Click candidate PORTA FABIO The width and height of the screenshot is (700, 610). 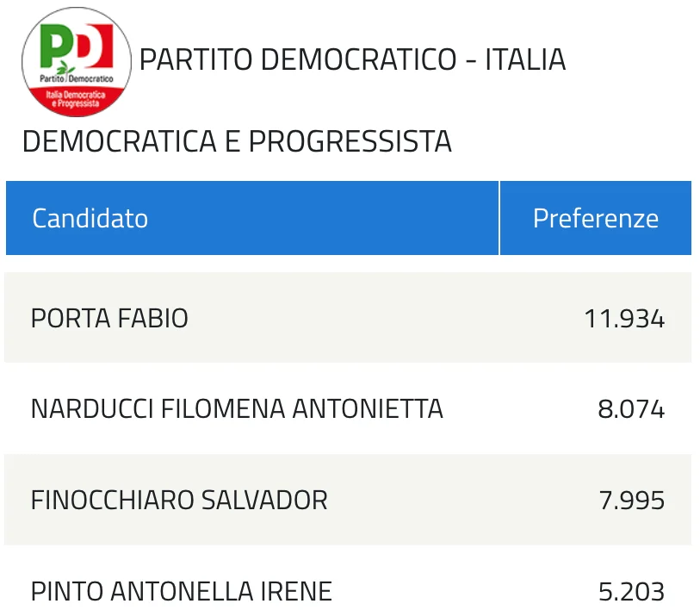click(x=109, y=319)
